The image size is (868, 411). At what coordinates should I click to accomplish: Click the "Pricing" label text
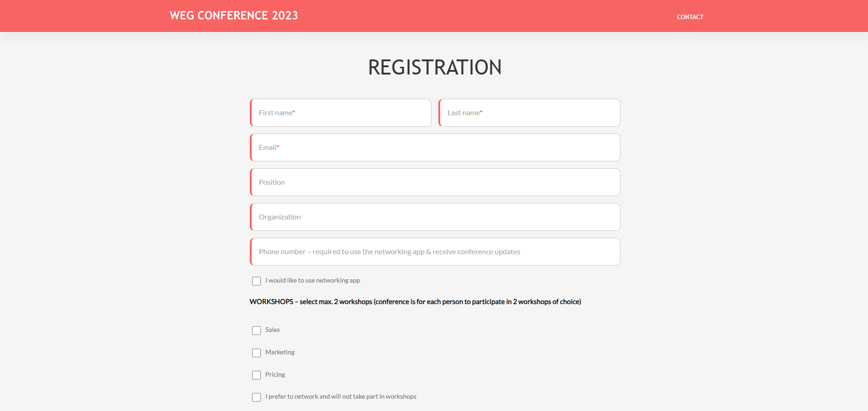pos(275,374)
